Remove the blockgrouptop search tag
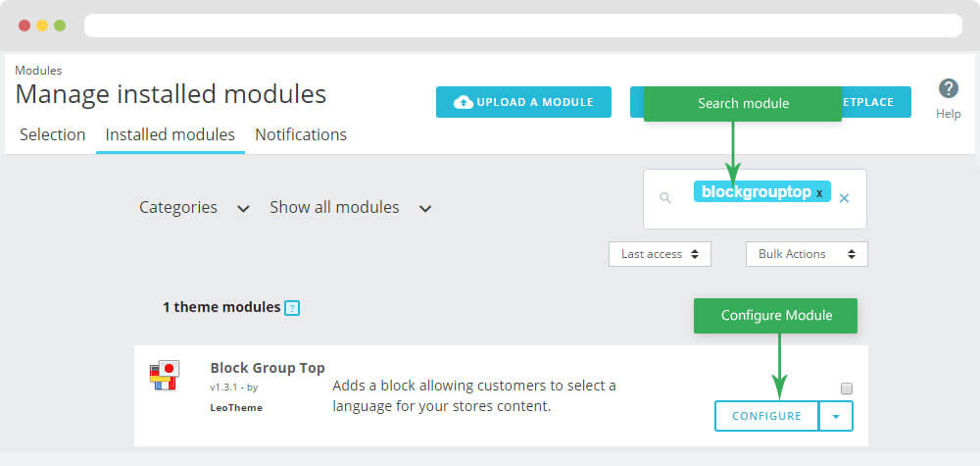This screenshot has height=466, width=980. point(819,193)
